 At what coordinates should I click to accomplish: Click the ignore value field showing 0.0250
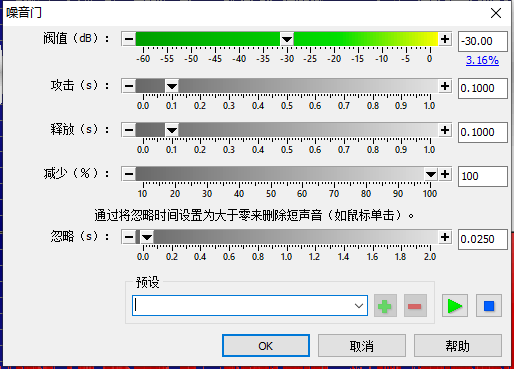point(483,239)
